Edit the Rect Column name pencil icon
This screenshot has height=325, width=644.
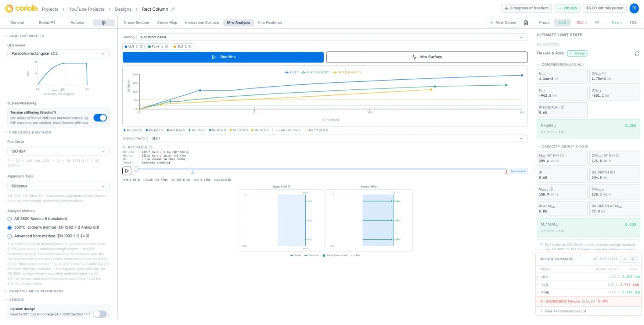coord(173,9)
